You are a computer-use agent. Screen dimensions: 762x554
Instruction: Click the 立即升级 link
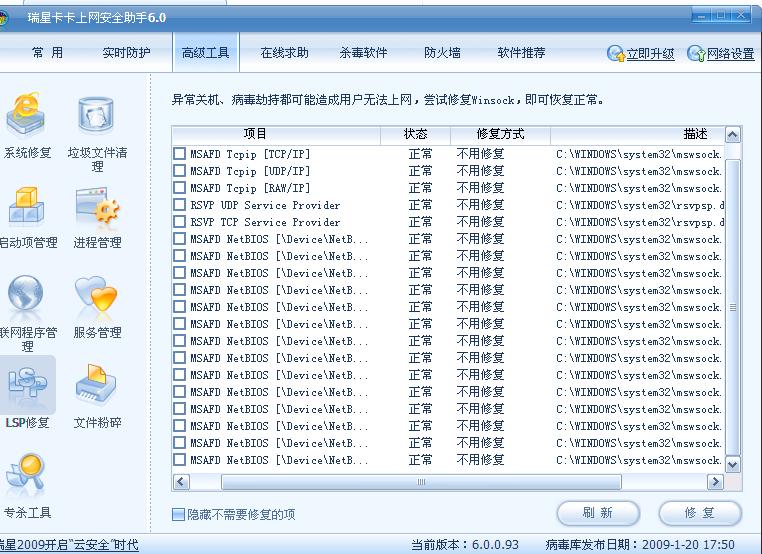[650, 54]
